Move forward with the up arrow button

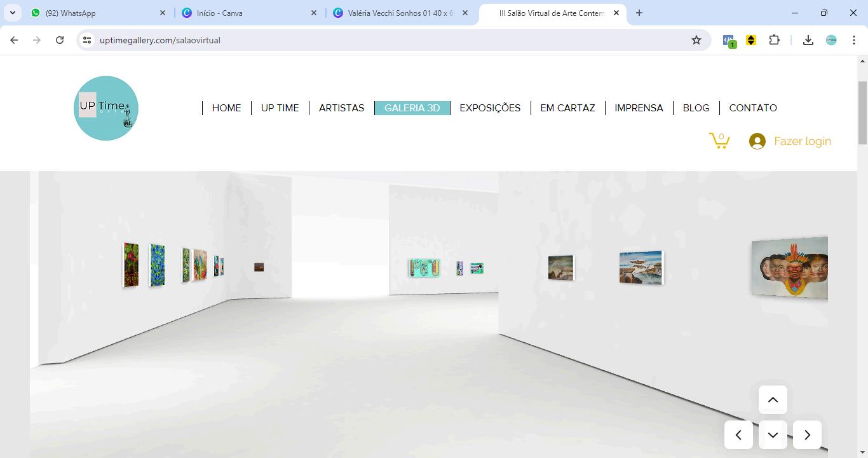773,400
